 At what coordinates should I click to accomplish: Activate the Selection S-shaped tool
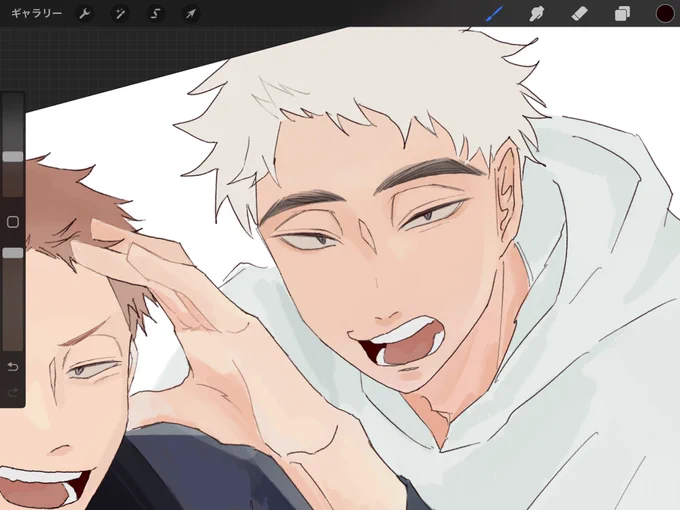point(155,13)
